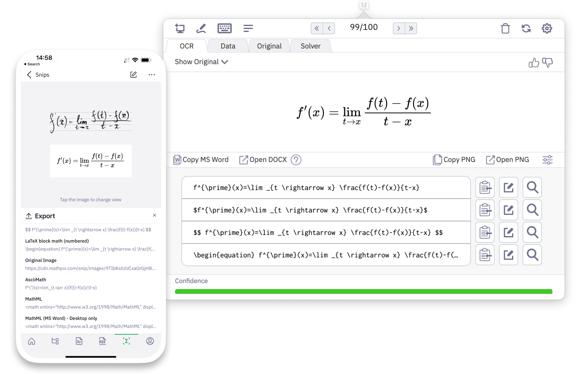Navigate to previous snip with back arrow
Image resolution: width=588 pixels, height=374 pixels.
(329, 28)
